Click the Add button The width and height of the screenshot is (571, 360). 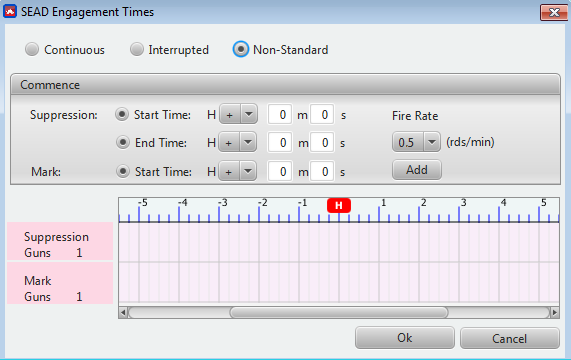(x=417, y=170)
